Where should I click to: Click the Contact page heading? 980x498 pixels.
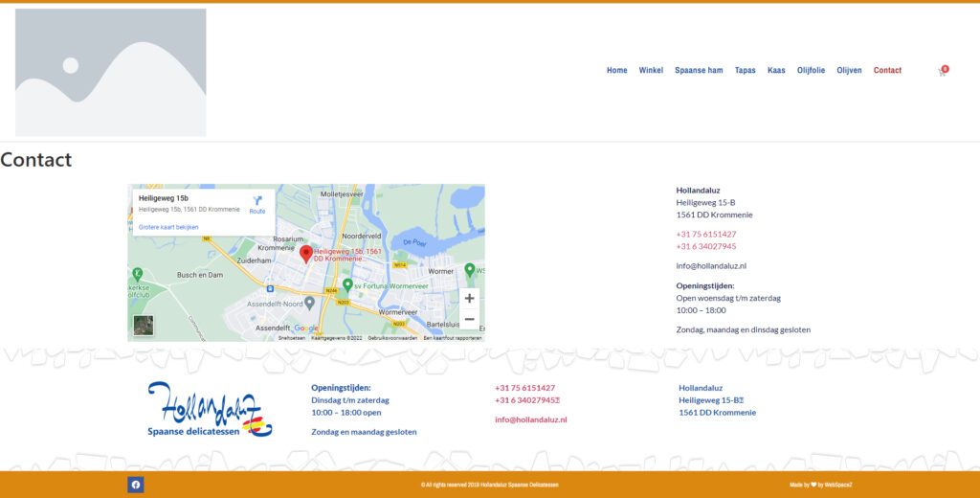click(36, 160)
